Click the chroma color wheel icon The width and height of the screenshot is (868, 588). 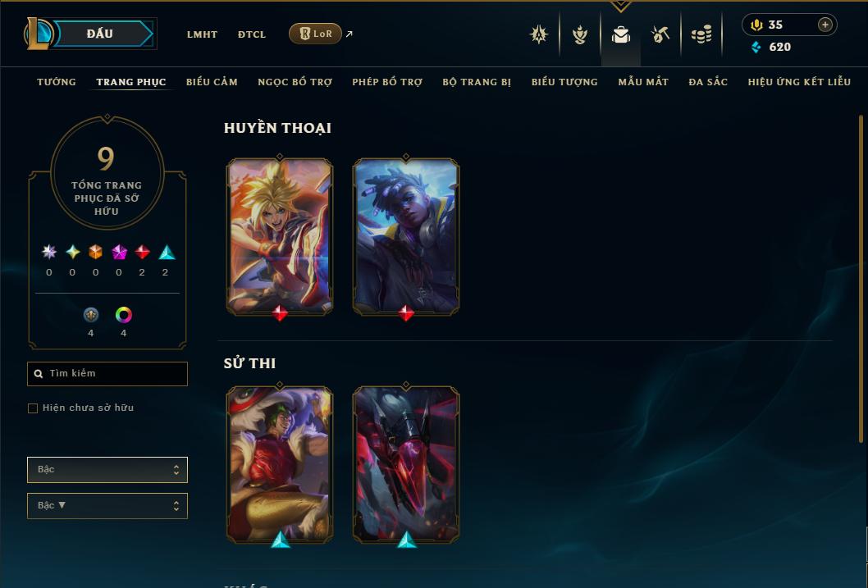[x=123, y=315]
